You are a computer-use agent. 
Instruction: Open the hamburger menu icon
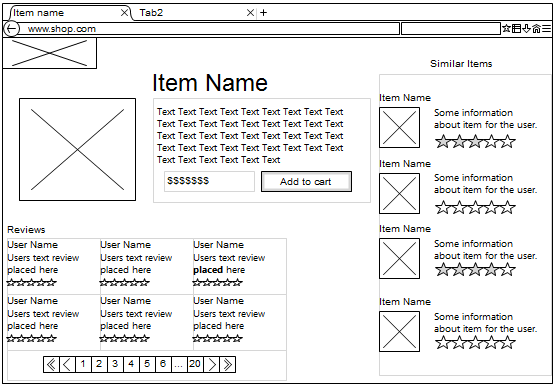click(546, 28)
